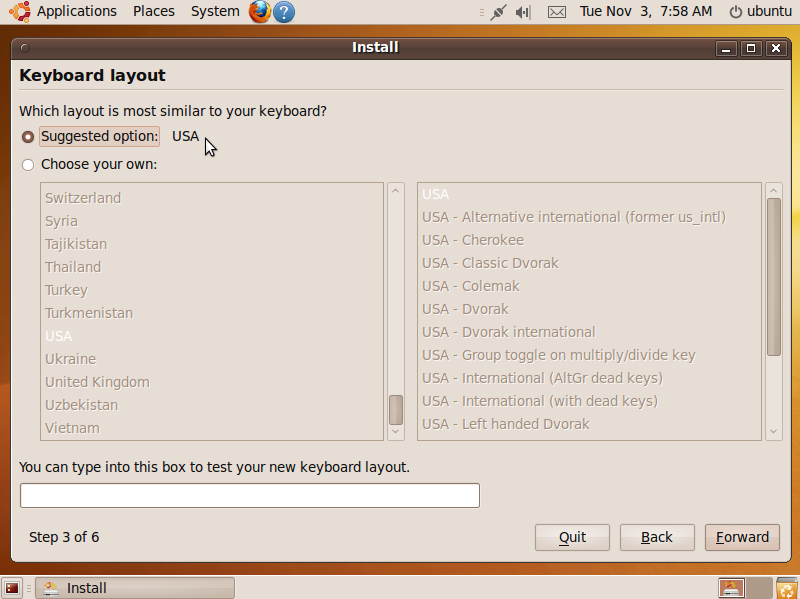Open the volume control icon
Image resolution: width=800 pixels, height=599 pixels.
point(522,11)
